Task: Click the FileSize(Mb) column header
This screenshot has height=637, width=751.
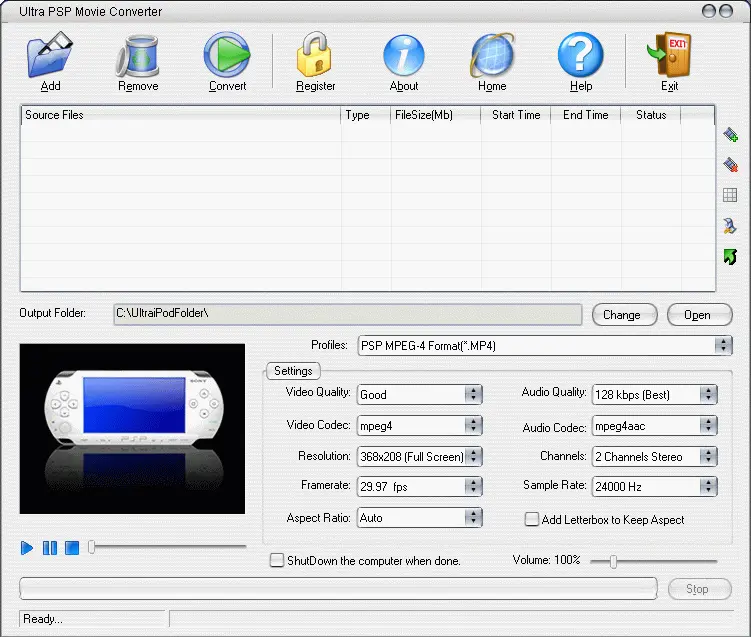Action: (435, 115)
